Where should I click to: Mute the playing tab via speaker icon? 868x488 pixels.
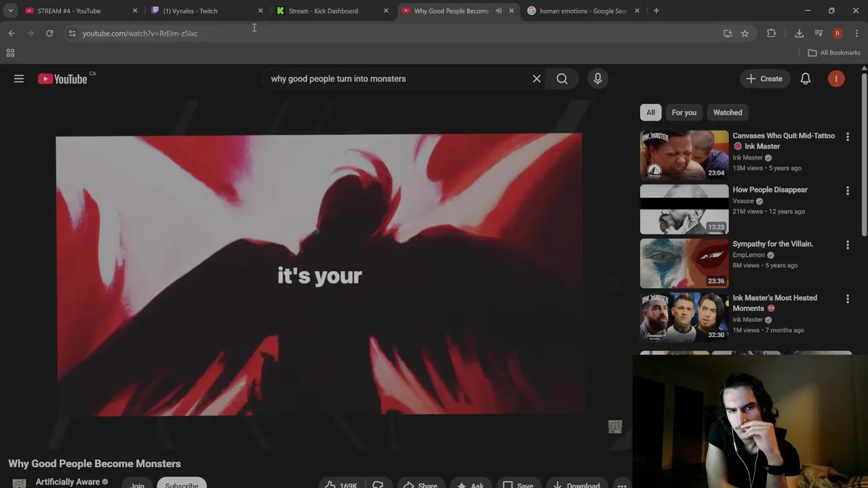pos(498,11)
